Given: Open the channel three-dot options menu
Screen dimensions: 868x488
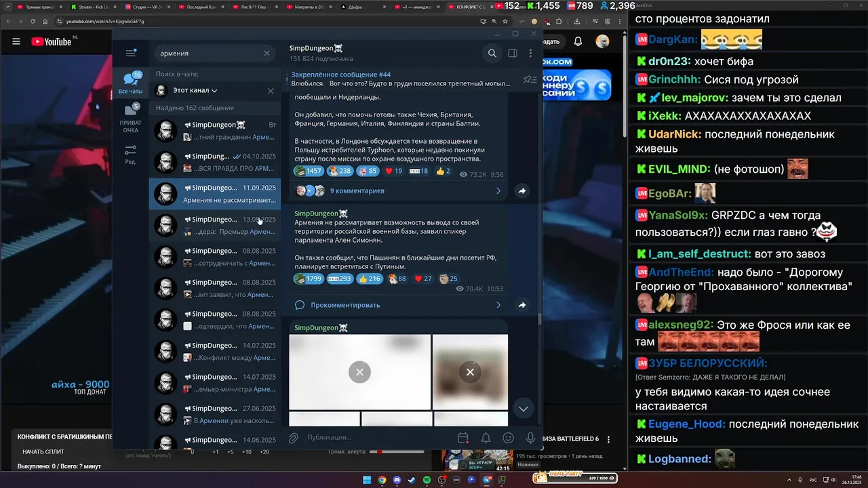Looking at the screenshot, I should pos(530,53).
